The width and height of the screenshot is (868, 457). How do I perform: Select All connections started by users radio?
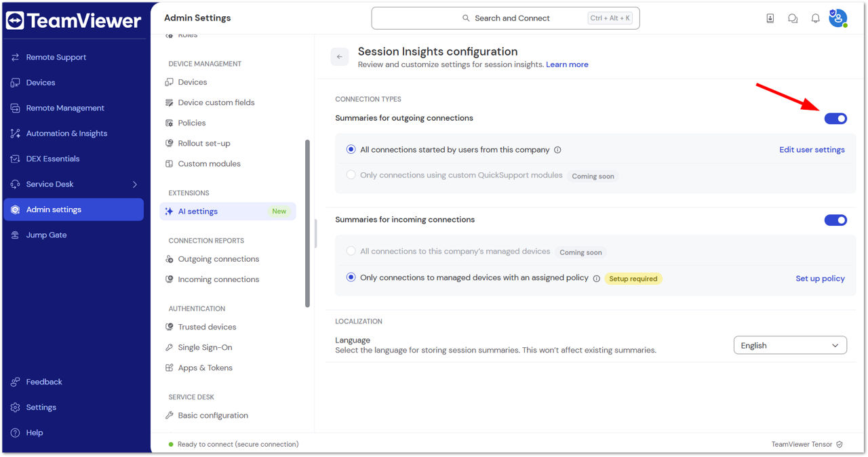[x=351, y=150]
